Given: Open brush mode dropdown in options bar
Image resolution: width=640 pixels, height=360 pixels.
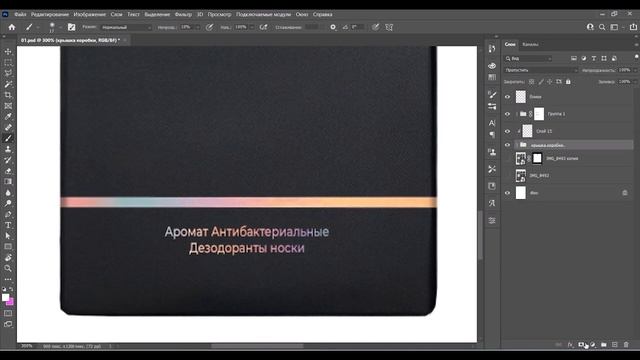Looking at the screenshot, I should click(x=126, y=27).
